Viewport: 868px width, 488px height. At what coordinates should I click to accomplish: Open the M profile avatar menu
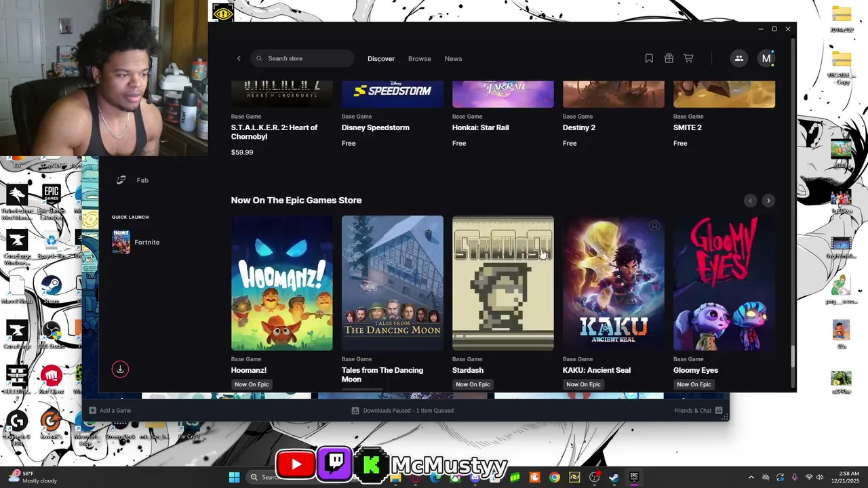[x=766, y=58]
